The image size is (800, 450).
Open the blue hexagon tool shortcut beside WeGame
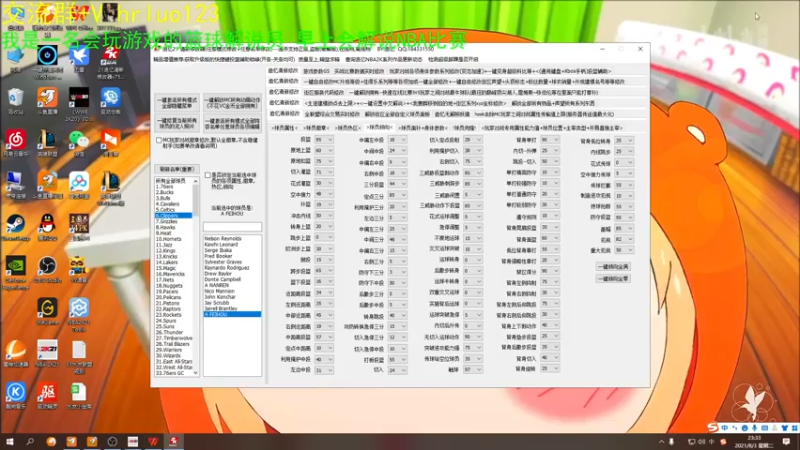click(79, 308)
